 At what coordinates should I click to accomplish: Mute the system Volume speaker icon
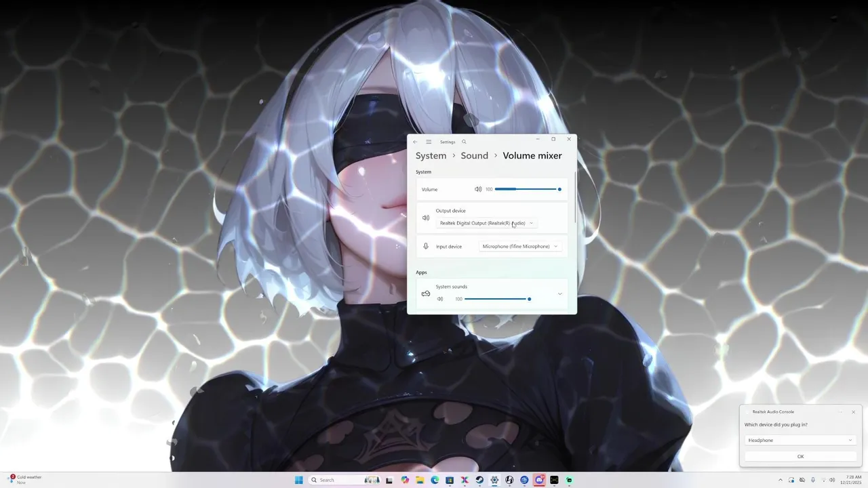coord(478,189)
